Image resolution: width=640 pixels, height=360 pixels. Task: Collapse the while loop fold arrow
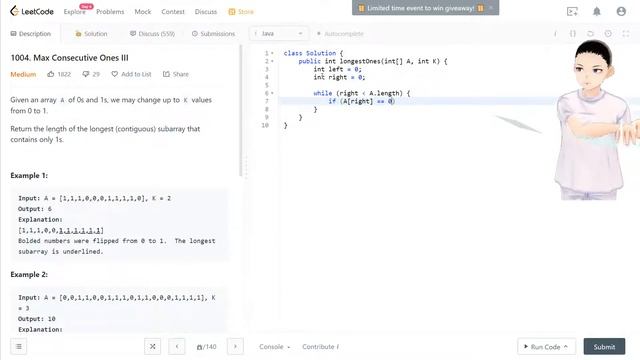pos(272,93)
